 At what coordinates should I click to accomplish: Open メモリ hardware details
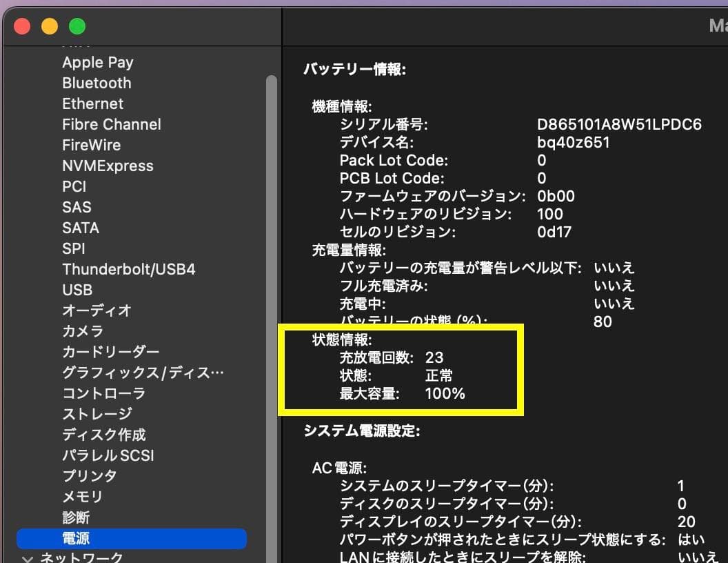coord(82,497)
